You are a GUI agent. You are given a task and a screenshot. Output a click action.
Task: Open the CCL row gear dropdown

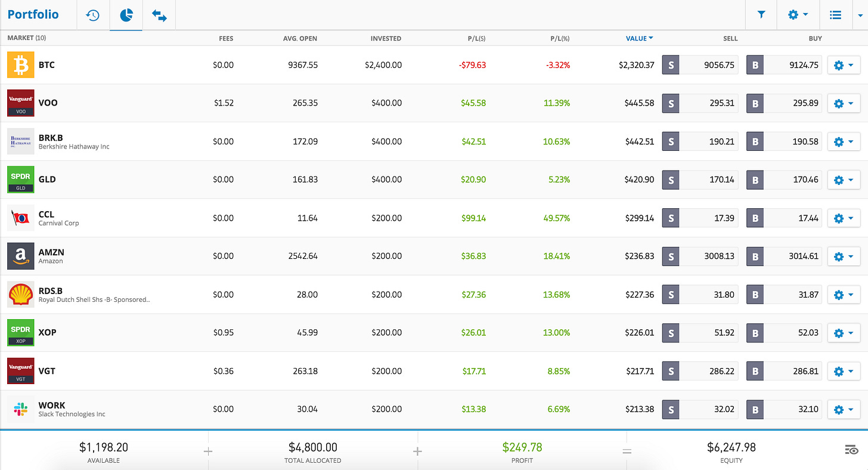[x=844, y=218]
